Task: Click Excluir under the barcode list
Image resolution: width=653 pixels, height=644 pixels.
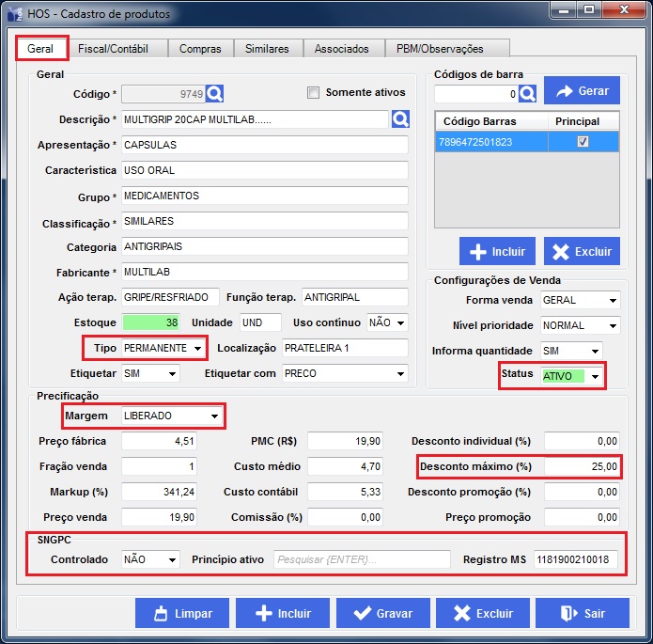Action: pyautogui.click(x=582, y=251)
